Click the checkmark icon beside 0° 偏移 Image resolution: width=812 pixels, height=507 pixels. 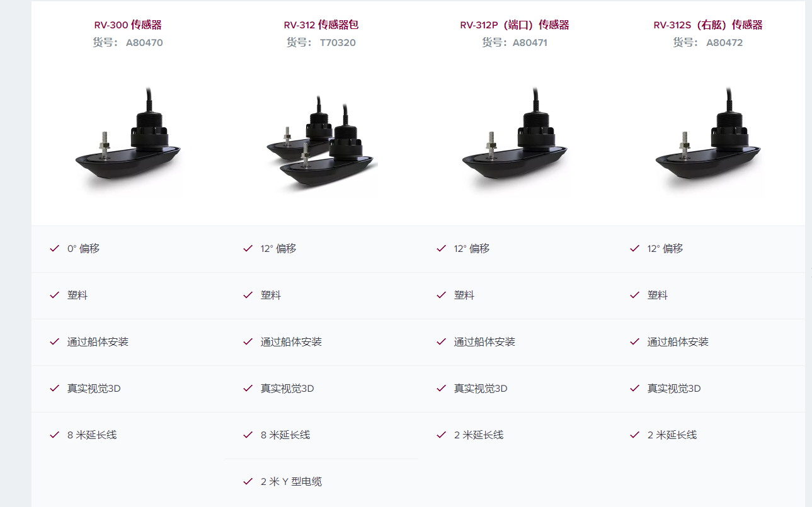pyautogui.click(x=54, y=249)
